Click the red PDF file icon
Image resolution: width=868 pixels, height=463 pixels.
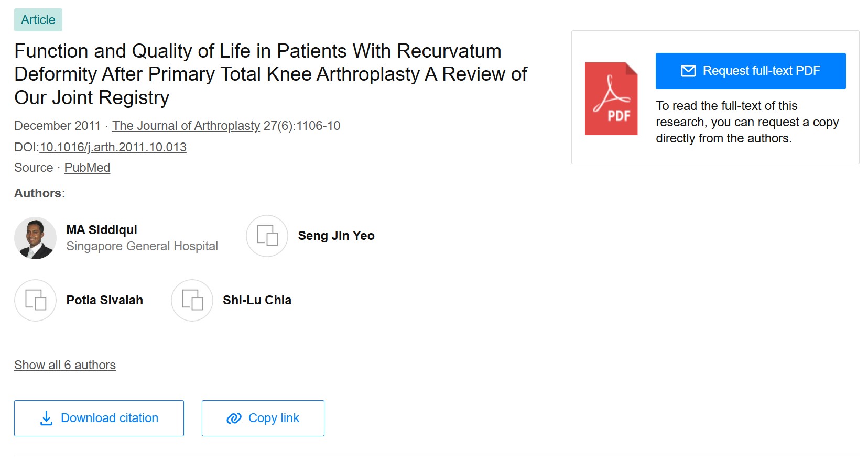click(x=611, y=99)
